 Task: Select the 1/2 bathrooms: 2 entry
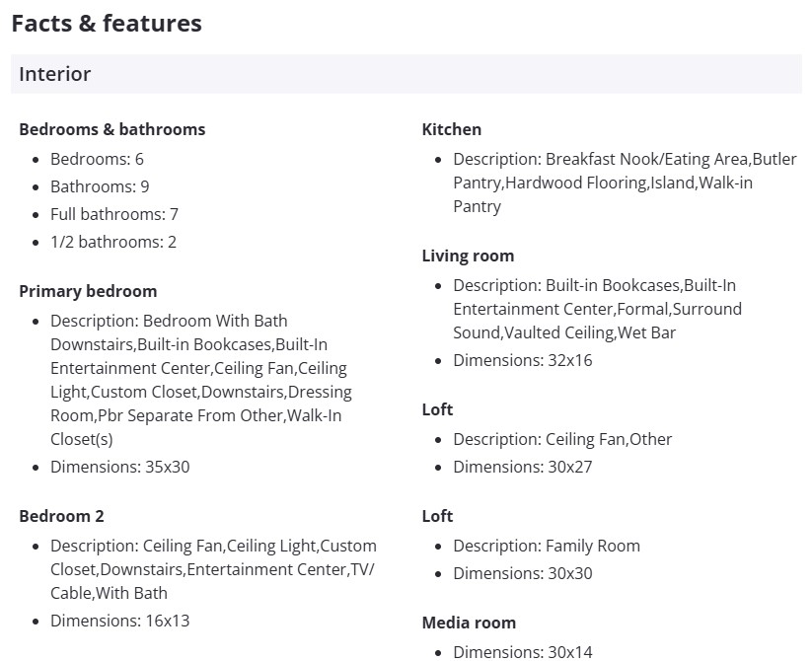tap(112, 242)
